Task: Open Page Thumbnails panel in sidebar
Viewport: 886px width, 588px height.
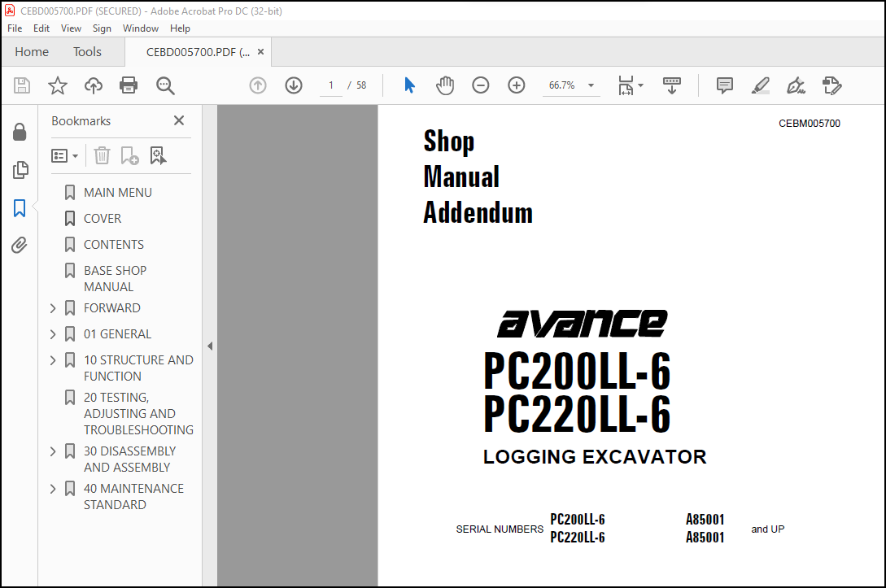Action: click(x=20, y=169)
